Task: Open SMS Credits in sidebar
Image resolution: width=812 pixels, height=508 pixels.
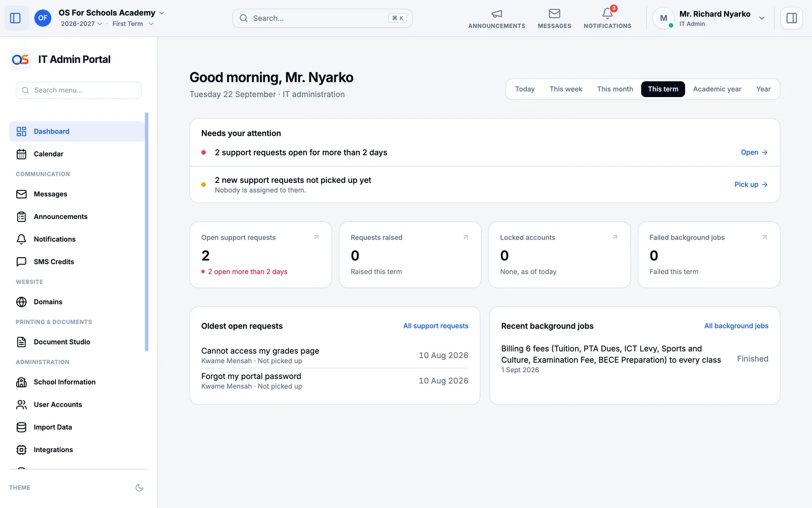Action: click(77, 262)
